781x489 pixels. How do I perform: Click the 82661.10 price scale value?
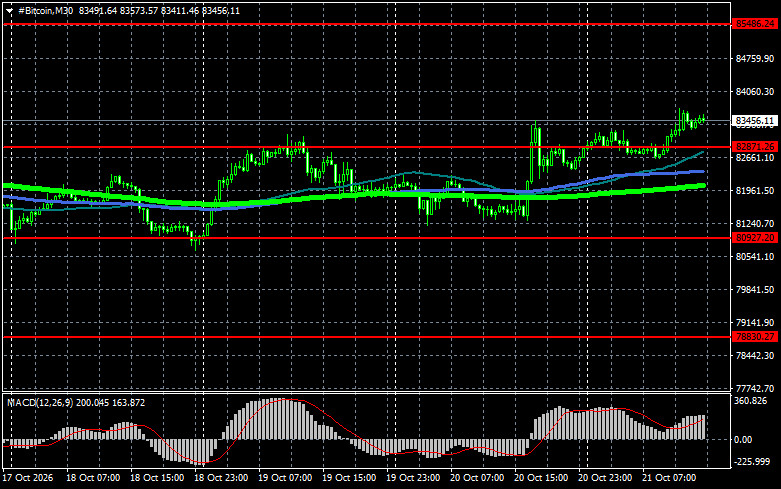point(755,157)
